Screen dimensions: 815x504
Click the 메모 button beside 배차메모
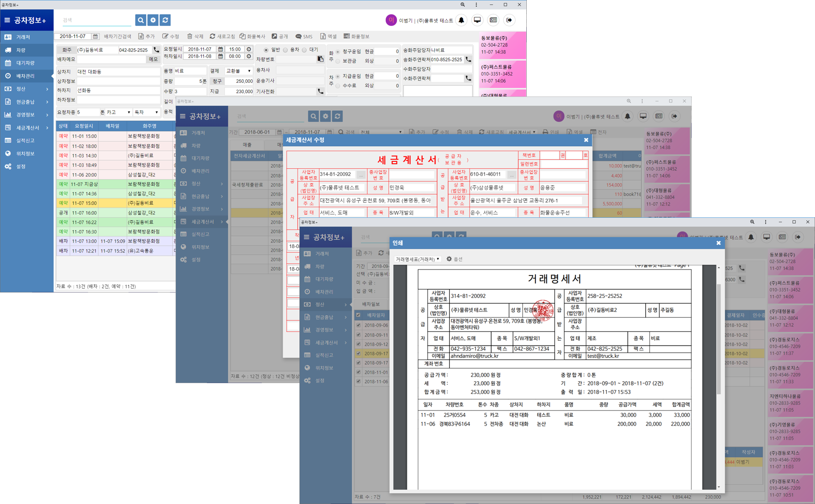click(154, 59)
